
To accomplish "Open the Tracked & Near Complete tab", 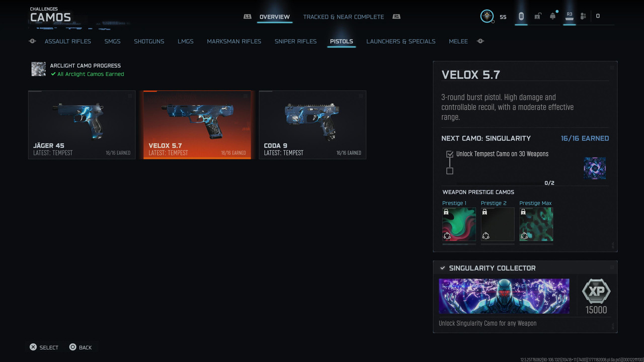I will tap(344, 17).
